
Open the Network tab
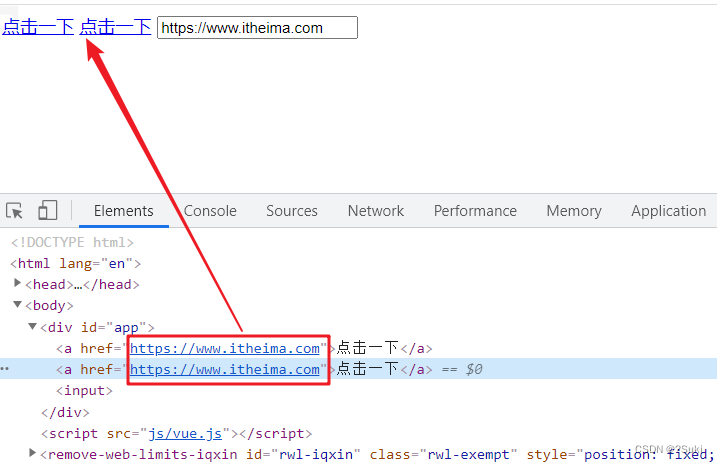click(376, 211)
